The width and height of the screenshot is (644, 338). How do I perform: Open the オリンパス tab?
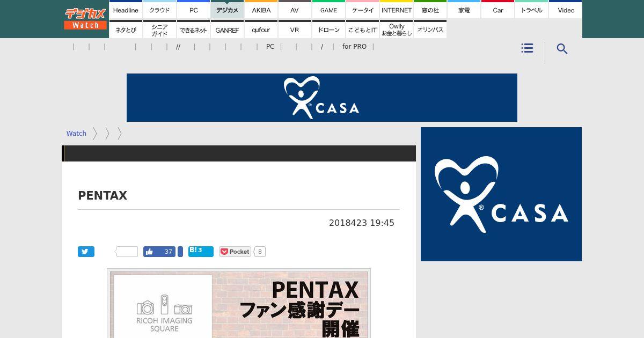[x=430, y=30]
